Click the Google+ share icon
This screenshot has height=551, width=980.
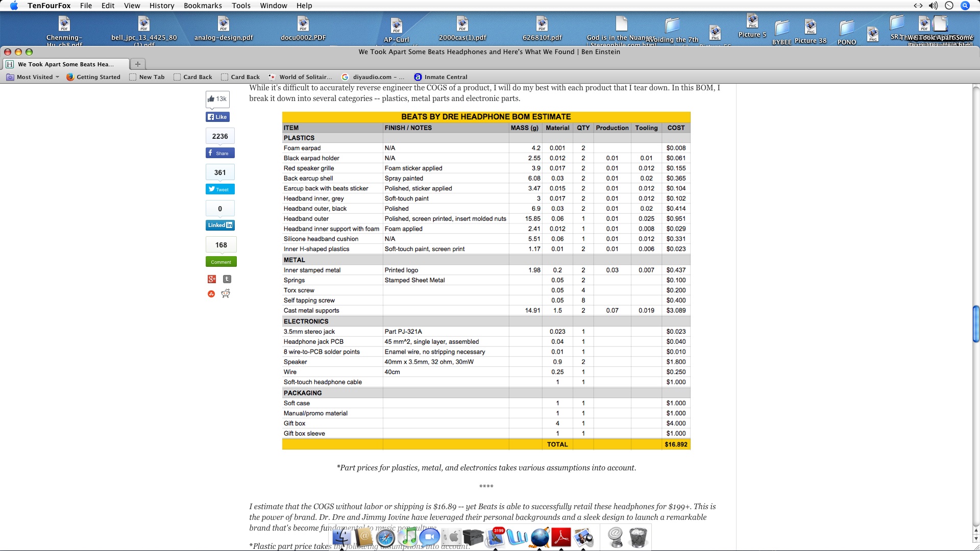(x=212, y=279)
